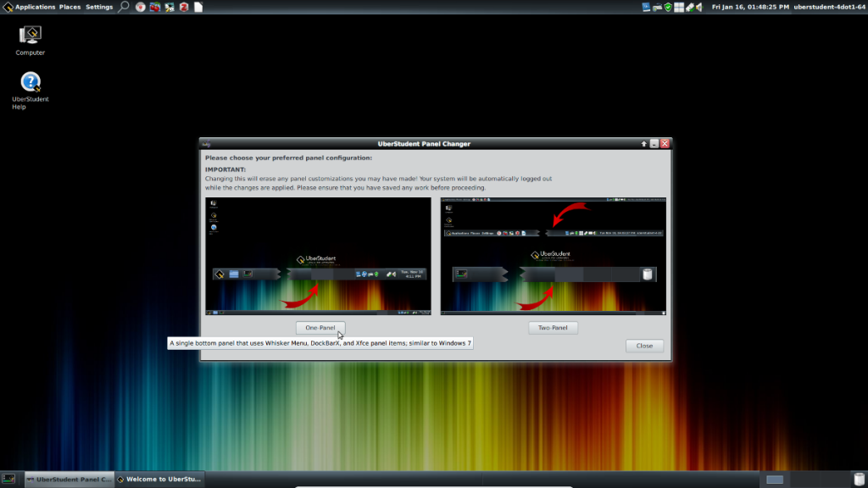
Task: Launch the cherries icon application in top panel
Action: 155,7
